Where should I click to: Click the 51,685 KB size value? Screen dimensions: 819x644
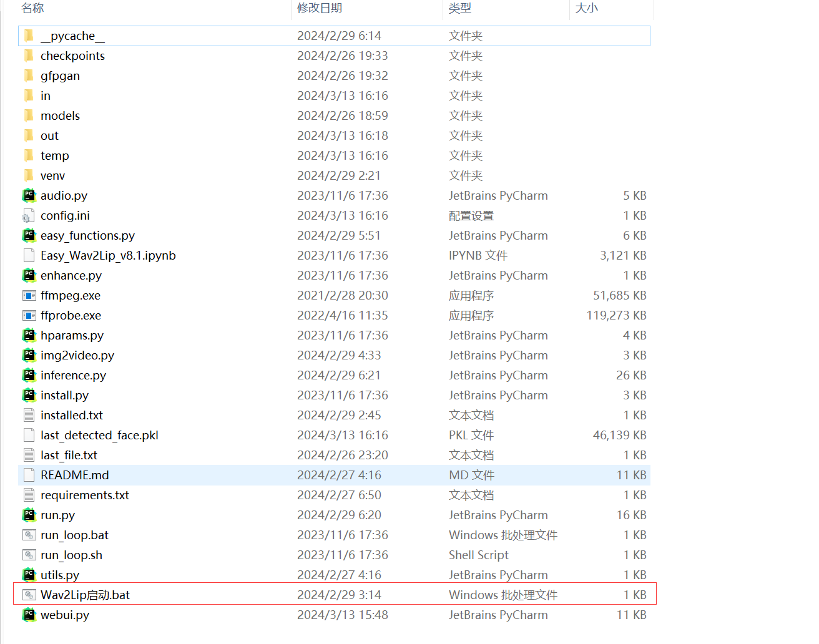pos(620,295)
